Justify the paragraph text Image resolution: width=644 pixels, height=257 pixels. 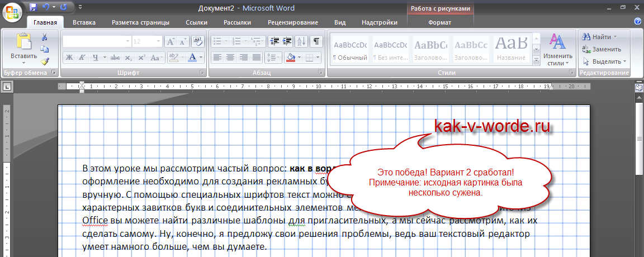pyautogui.click(x=256, y=58)
